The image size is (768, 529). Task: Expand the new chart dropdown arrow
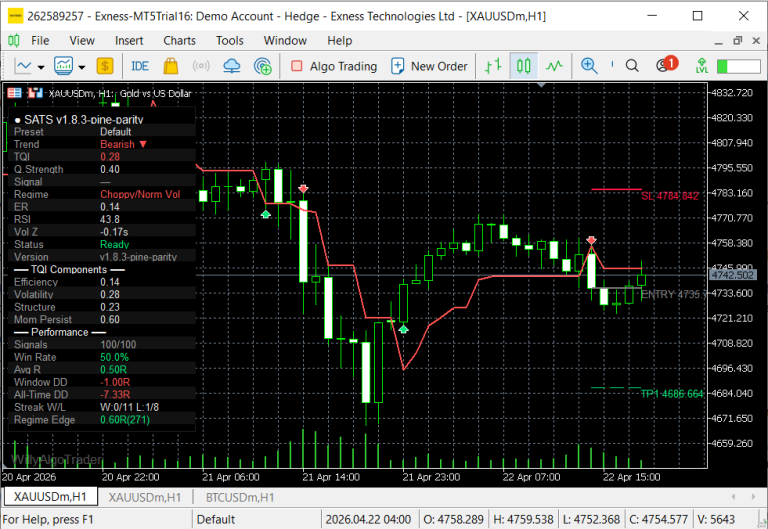pos(41,67)
